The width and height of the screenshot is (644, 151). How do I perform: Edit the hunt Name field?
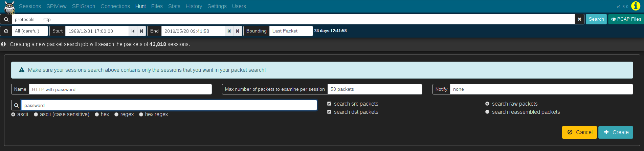point(120,89)
